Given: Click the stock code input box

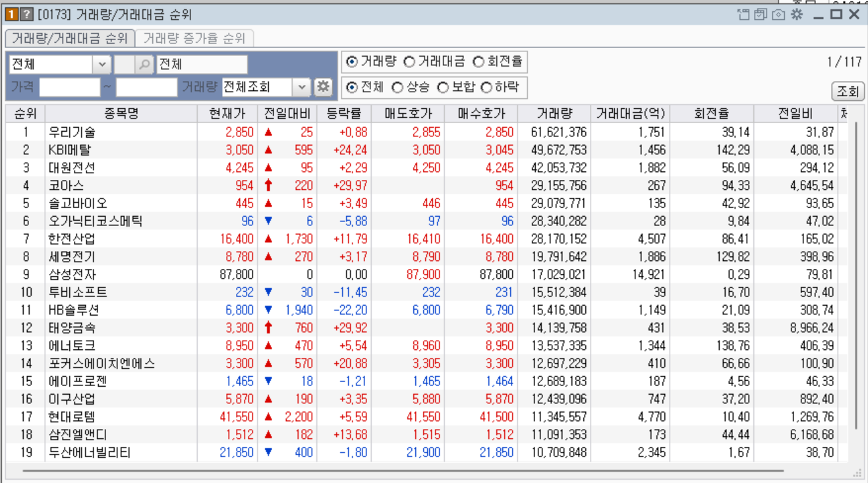Looking at the screenshot, I should tap(124, 64).
